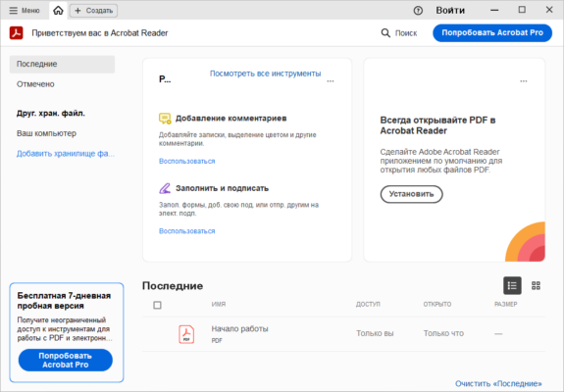Click the Добавление комментариев comment icon

tap(165, 119)
